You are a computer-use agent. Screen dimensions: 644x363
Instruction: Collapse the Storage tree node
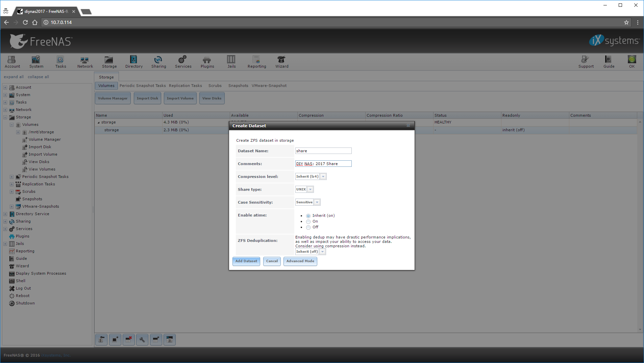(x=5, y=117)
